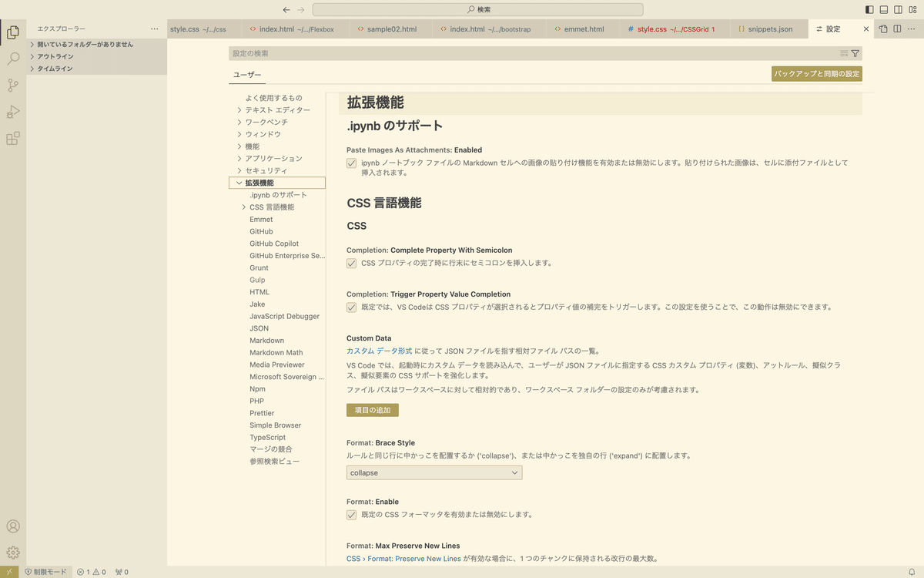
Task: Click the 検索 command center box
Action: point(477,10)
